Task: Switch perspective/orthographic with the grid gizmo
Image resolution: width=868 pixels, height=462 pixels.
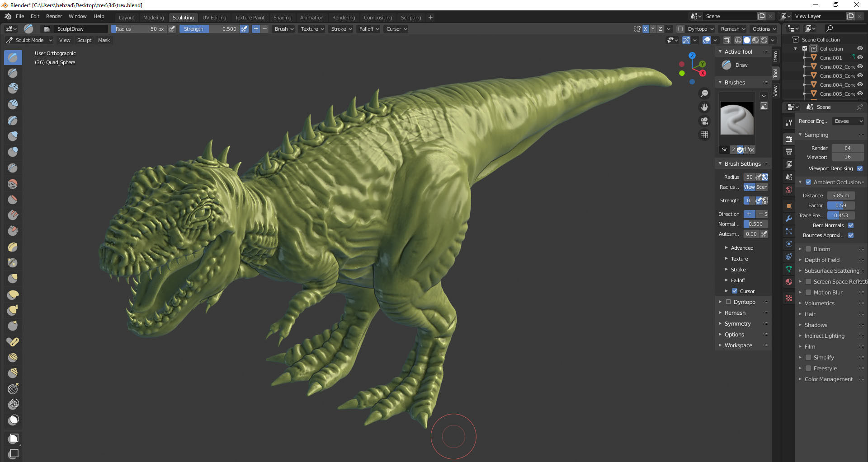Action: tap(704, 135)
